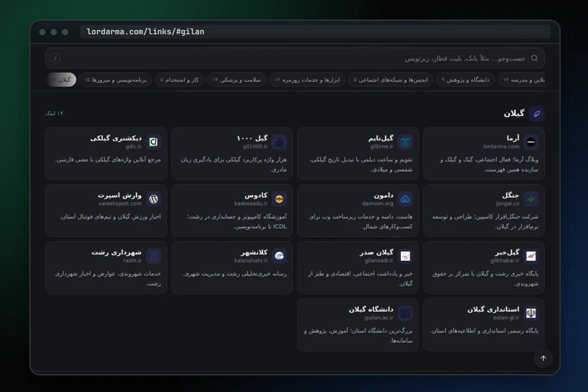The width and height of the screenshot is (588, 392).
Task: Click the ostan-gl.ir emblem icon
Action: pos(531,313)
